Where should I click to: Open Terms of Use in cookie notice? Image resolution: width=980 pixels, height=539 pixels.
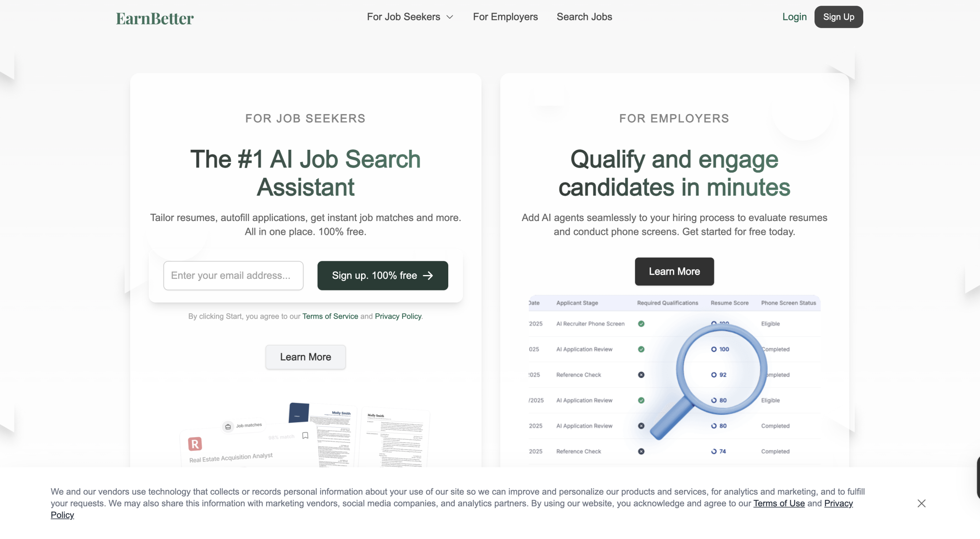pyautogui.click(x=779, y=503)
